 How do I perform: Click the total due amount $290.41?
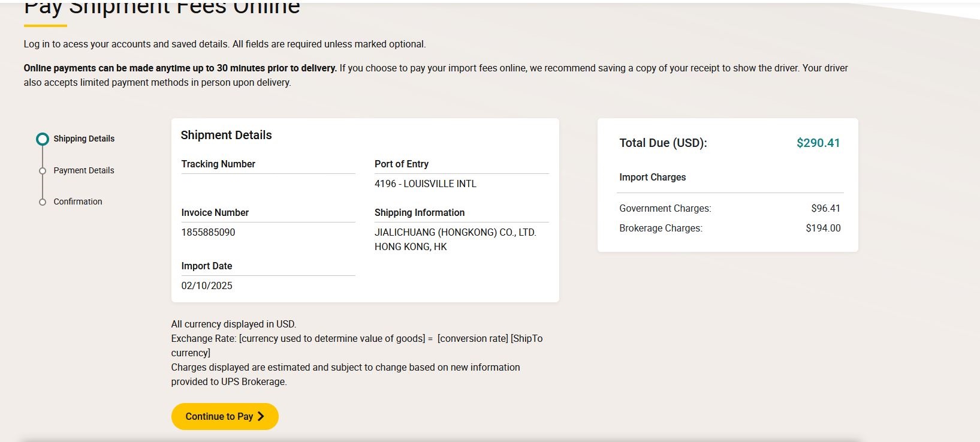[x=818, y=143]
